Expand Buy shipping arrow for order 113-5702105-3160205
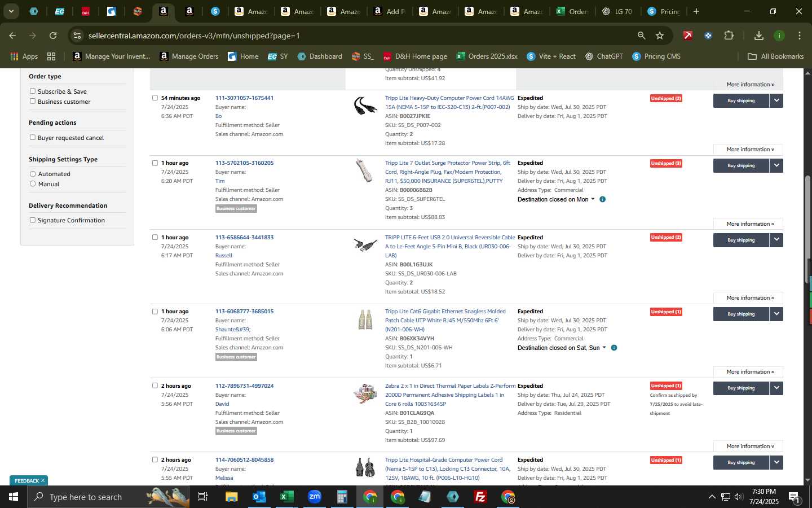The height and width of the screenshot is (508, 812). (776, 165)
